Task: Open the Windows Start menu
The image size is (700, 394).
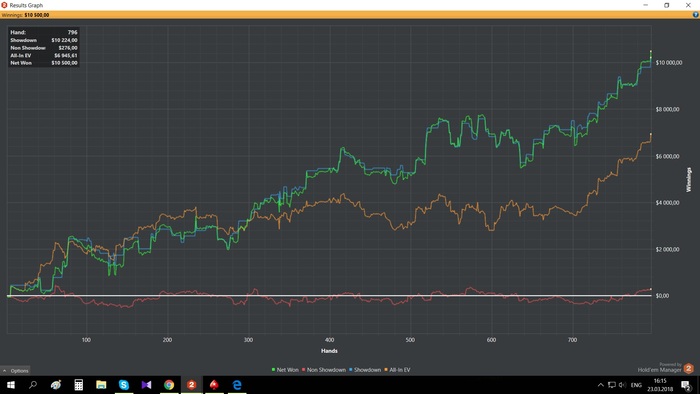Action: coord(11,385)
